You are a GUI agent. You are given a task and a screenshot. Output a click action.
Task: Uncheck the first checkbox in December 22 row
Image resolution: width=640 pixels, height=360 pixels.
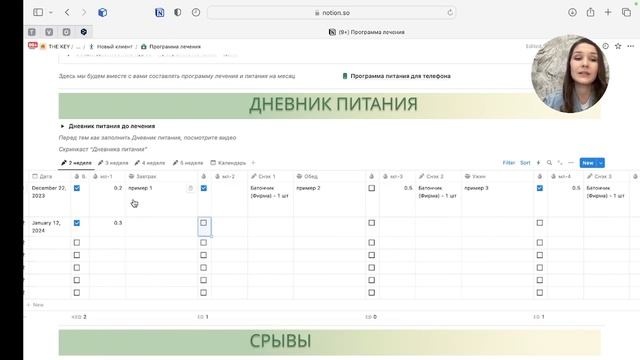pyautogui.click(x=77, y=188)
